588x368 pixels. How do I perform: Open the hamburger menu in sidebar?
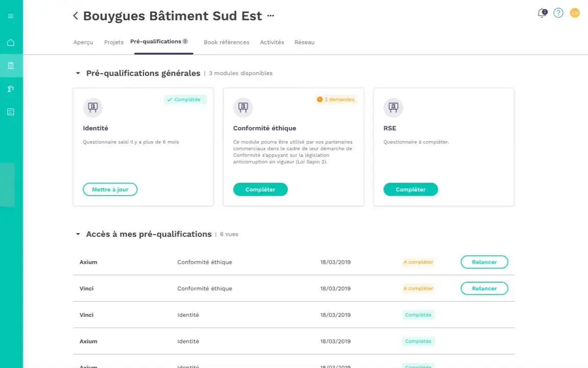coord(11,16)
